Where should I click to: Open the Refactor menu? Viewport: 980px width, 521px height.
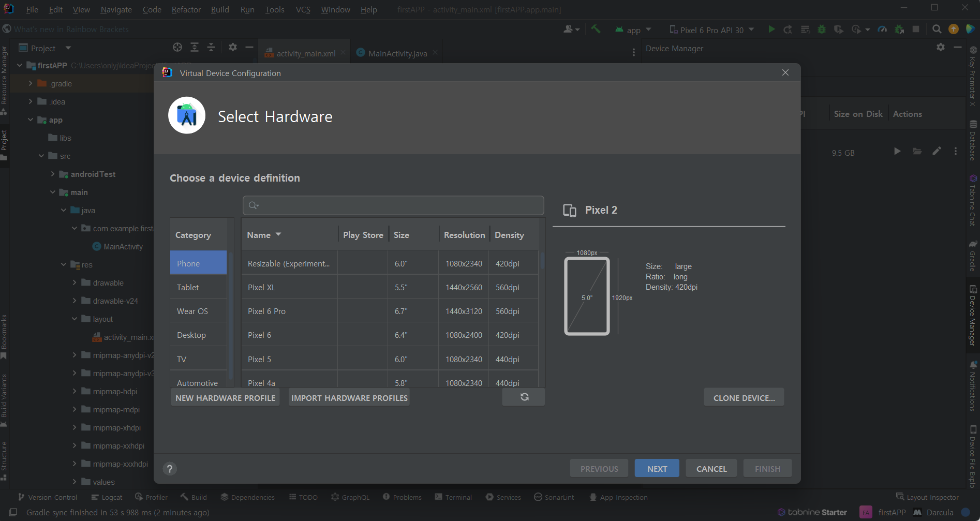[x=186, y=9]
